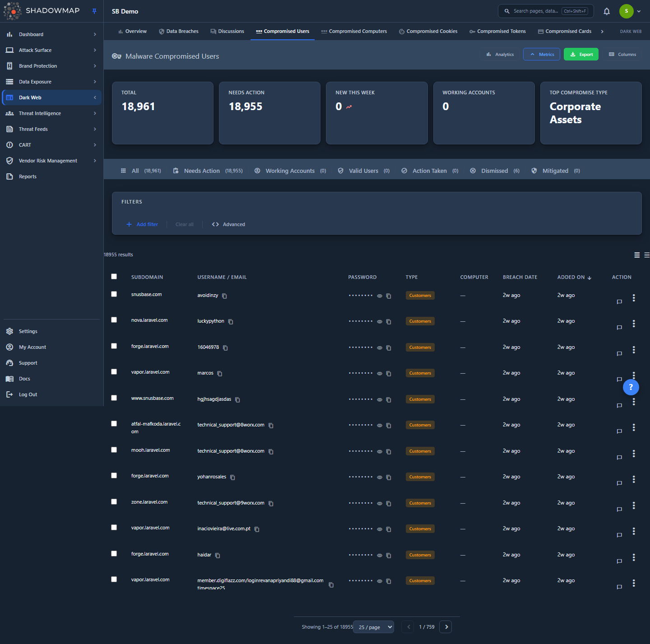
Task: Filter by Dismissed status
Action: (495, 171)
